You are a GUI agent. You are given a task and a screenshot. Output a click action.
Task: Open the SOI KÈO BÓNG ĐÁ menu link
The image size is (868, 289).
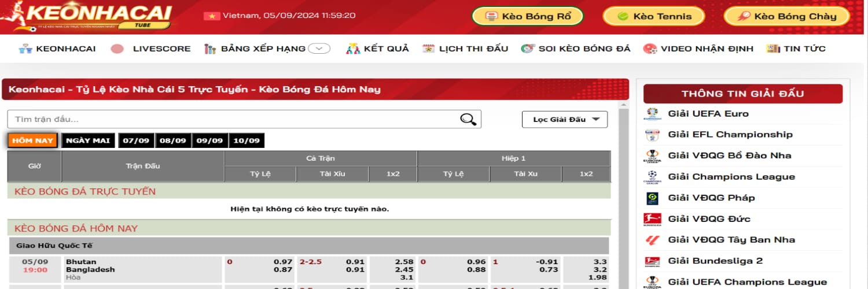pos(584,49)
